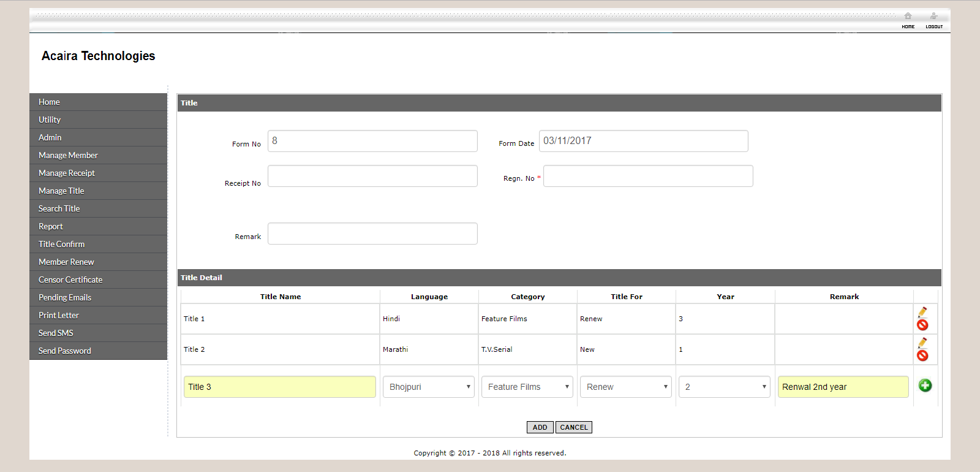This screenshot has height=472, width=980.
Task: Select Censor Certificate from sidebar
Action: pyautogui.click(x=70, y=280)
